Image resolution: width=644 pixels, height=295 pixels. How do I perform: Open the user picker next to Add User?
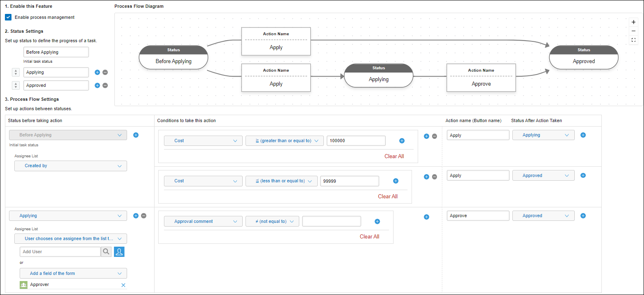pyautogui.click(x=119, y=252)
